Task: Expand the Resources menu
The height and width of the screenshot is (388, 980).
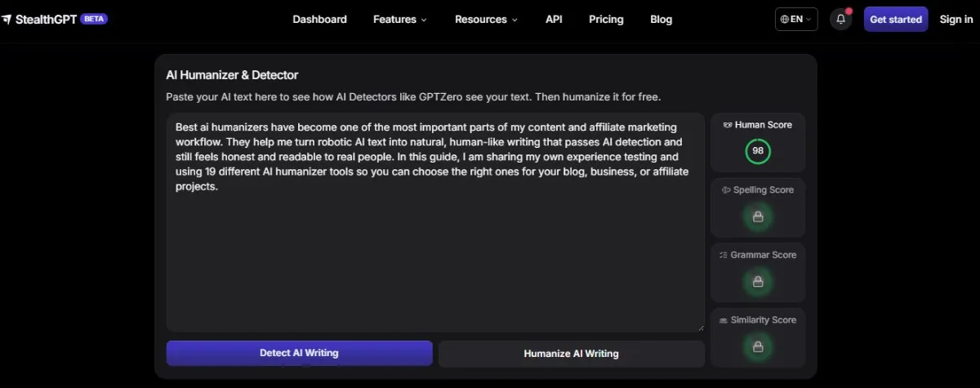Action: pos(486,20)
